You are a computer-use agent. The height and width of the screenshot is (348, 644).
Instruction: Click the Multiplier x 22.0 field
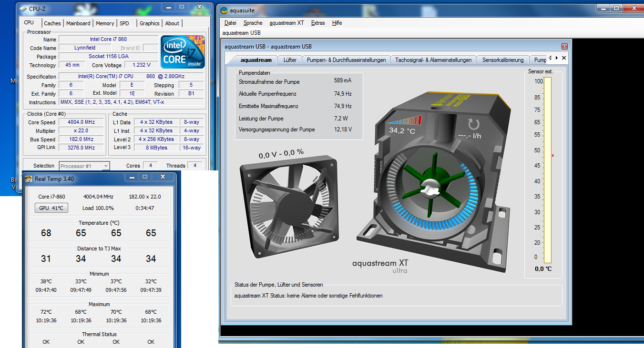click(82, 131)
